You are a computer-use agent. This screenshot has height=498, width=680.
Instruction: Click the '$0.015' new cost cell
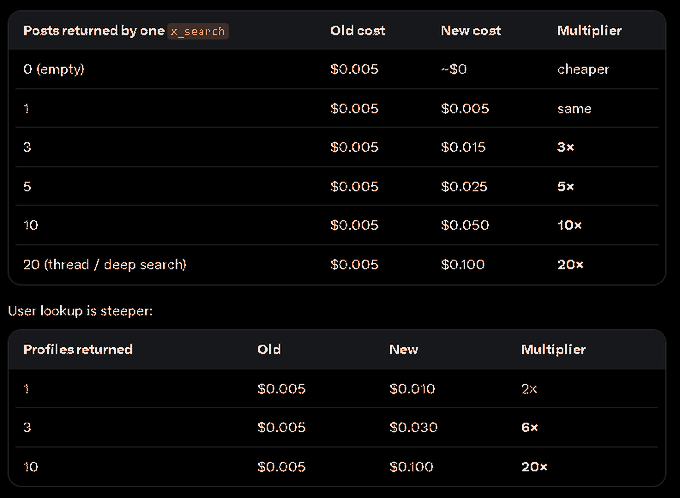click(x=463, y=147)
